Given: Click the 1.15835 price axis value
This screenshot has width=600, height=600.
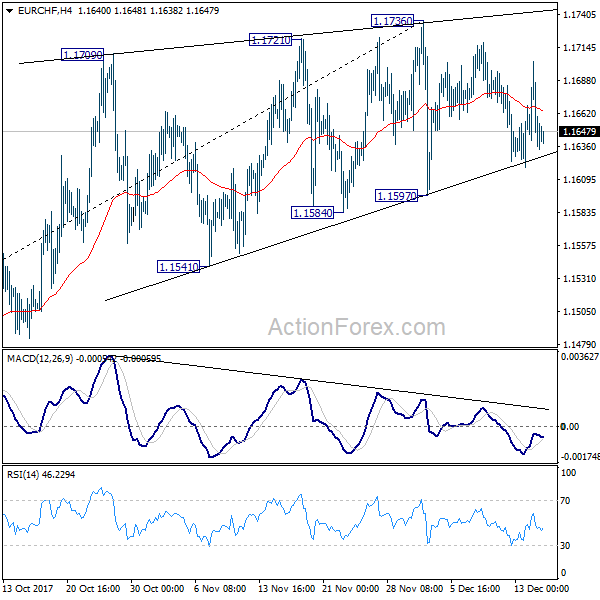Looking at the screenshot, I should (x=579, y=212).
